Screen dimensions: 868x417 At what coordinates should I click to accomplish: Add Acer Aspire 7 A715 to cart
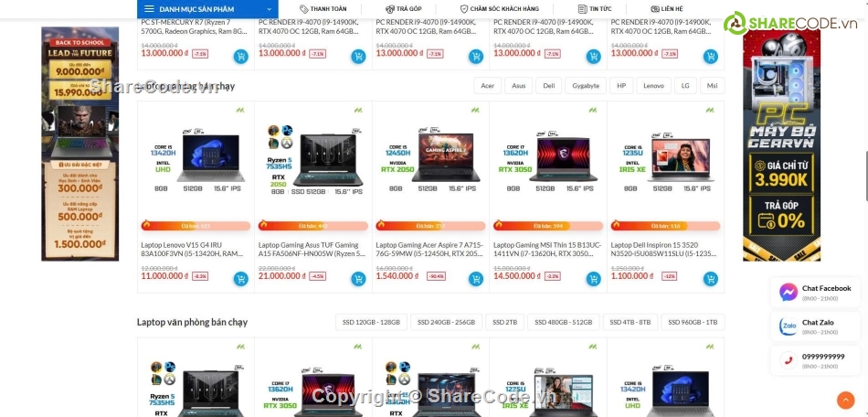click(x=476, y=279)
